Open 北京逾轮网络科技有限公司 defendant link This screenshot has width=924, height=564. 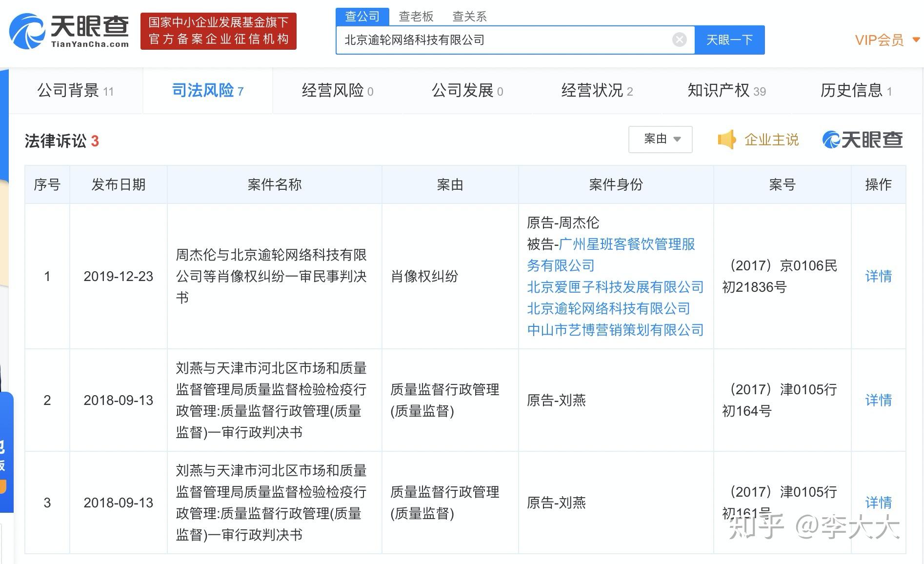[x=608, y=308]
